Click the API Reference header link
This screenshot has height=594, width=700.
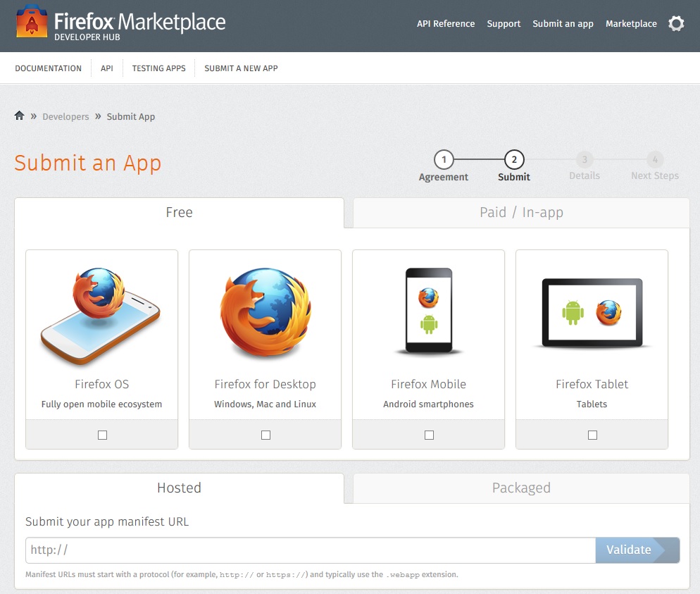(x=446, y=24)
